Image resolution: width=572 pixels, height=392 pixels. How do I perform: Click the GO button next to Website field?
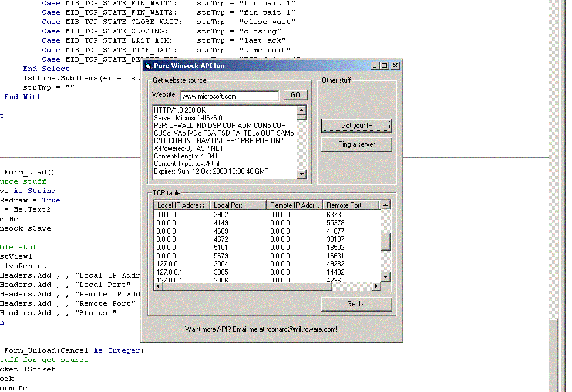coord(295,95)
